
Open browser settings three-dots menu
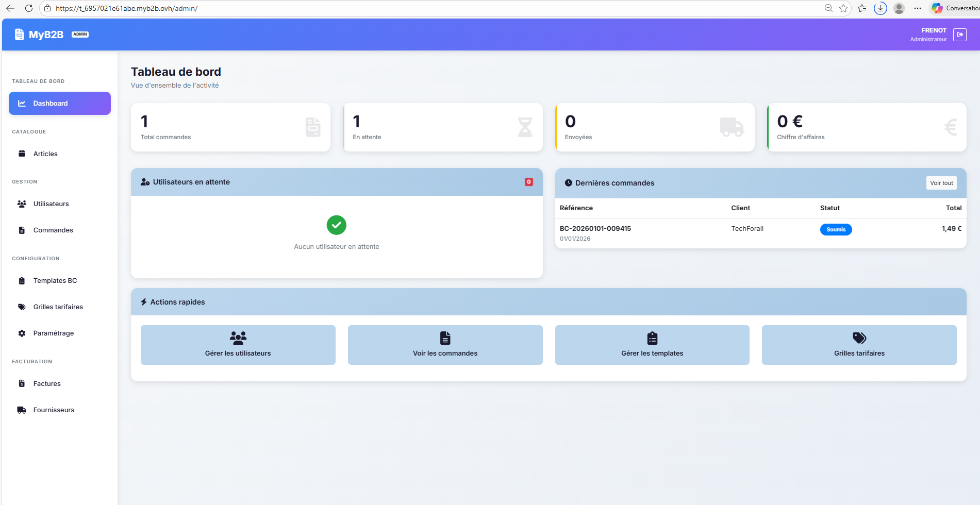(x=918, y=8)
